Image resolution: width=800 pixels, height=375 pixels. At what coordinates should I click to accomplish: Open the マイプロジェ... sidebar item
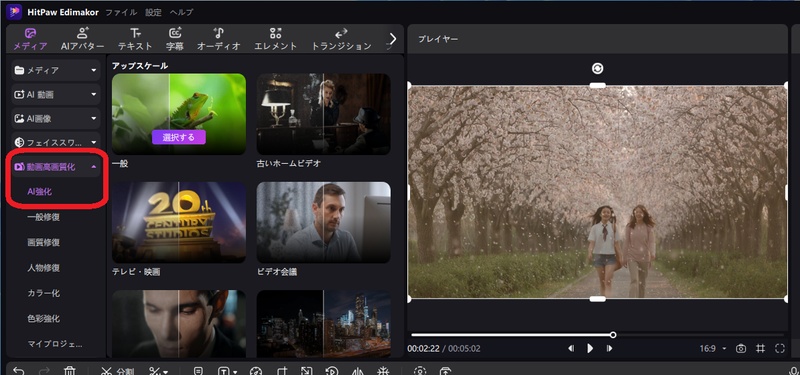point(55,344)
